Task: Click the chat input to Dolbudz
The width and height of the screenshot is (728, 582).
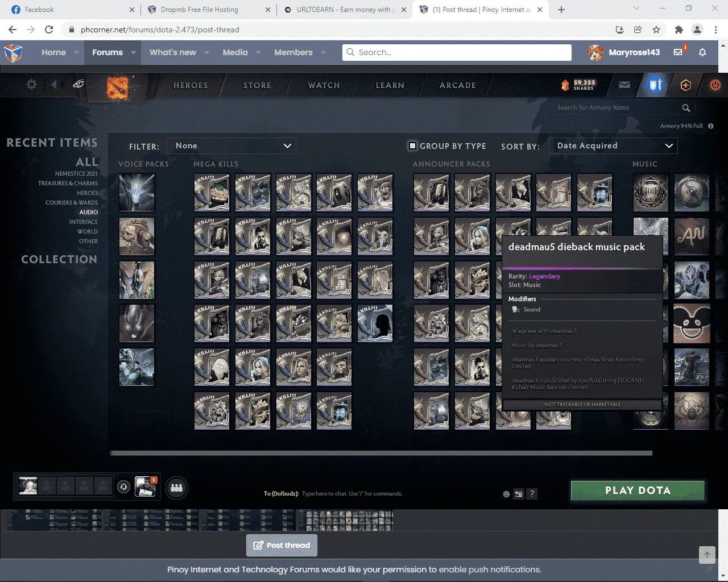Action: click(x=352, y=494)
